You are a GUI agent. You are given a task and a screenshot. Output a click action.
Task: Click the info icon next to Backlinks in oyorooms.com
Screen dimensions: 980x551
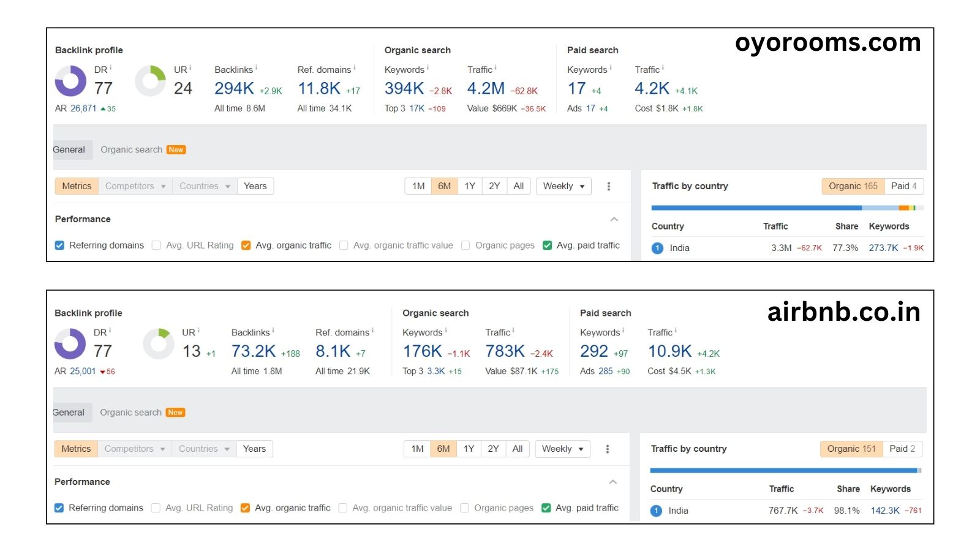click(x=256, y=67)
